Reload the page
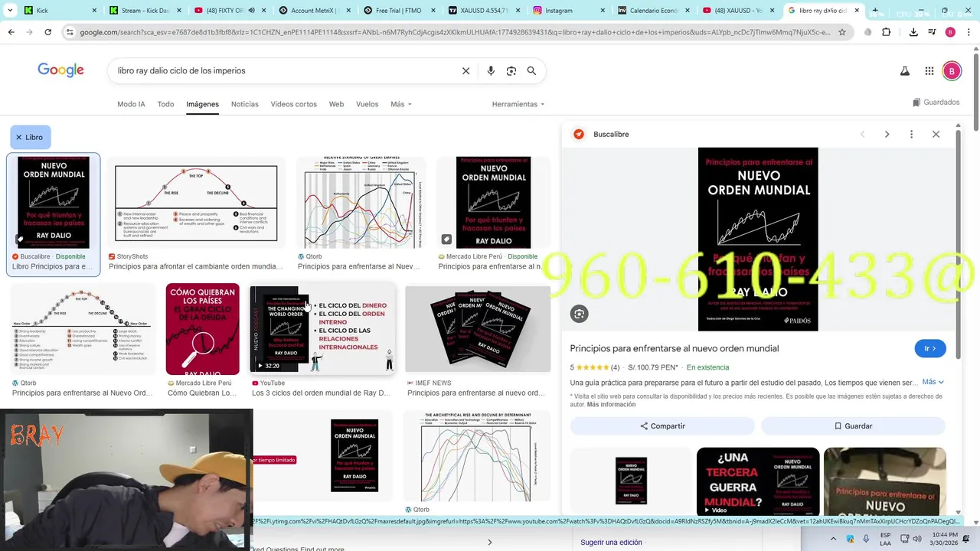 tap(47, 32)
